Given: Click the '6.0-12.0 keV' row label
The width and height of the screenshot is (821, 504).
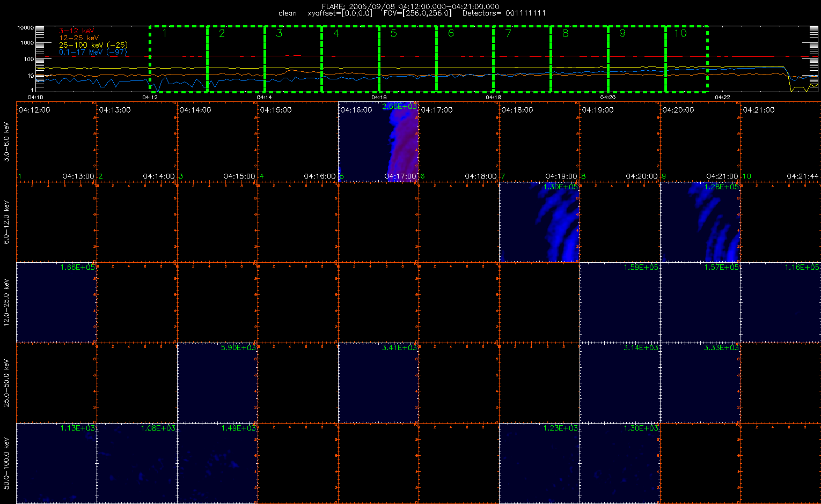Looking at the screenshot, I should tap(6, 222).
